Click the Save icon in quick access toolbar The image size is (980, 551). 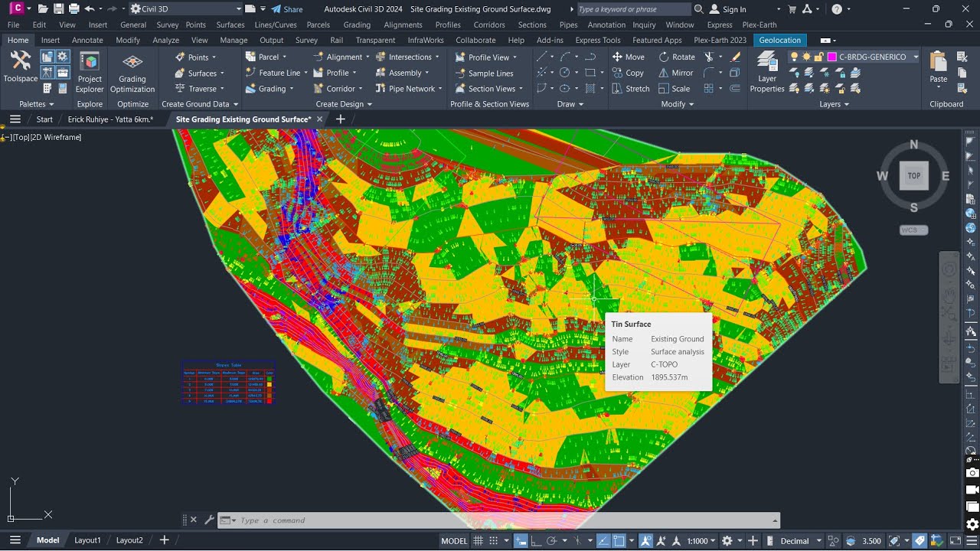pos(59,9)
